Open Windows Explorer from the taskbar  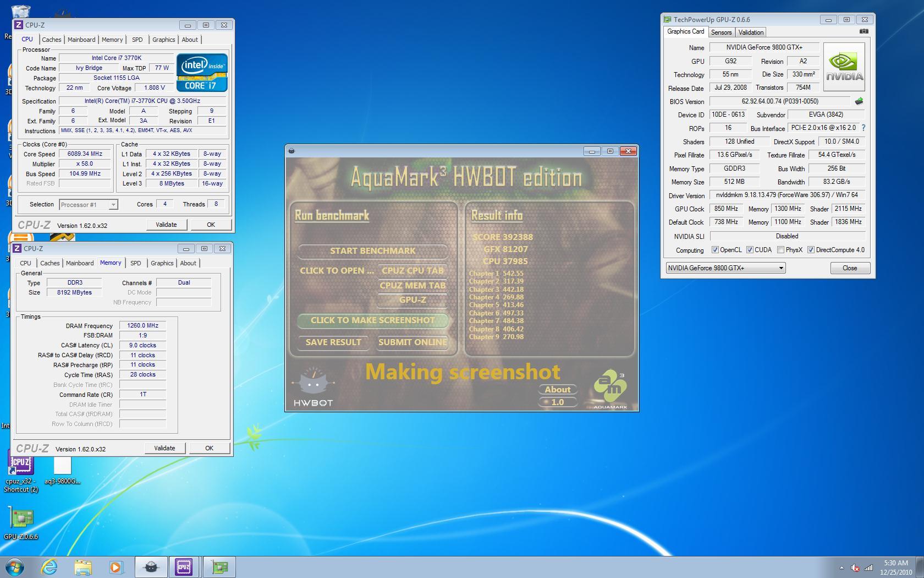click(x=83, y=567)
